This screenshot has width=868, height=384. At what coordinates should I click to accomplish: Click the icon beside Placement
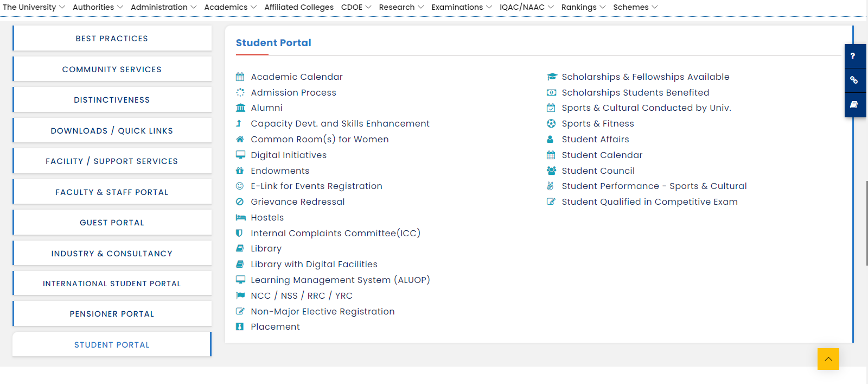[x=240, y=327]
